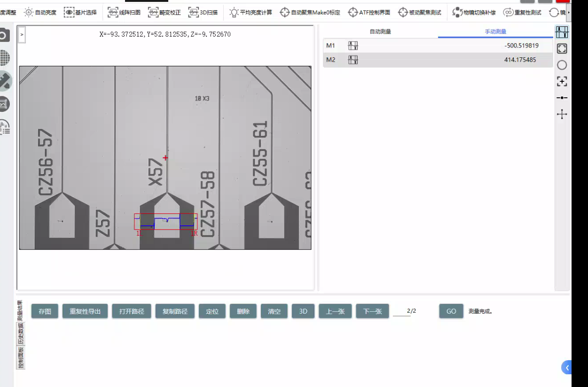Choose the circle measurement tool

point(562,65)
